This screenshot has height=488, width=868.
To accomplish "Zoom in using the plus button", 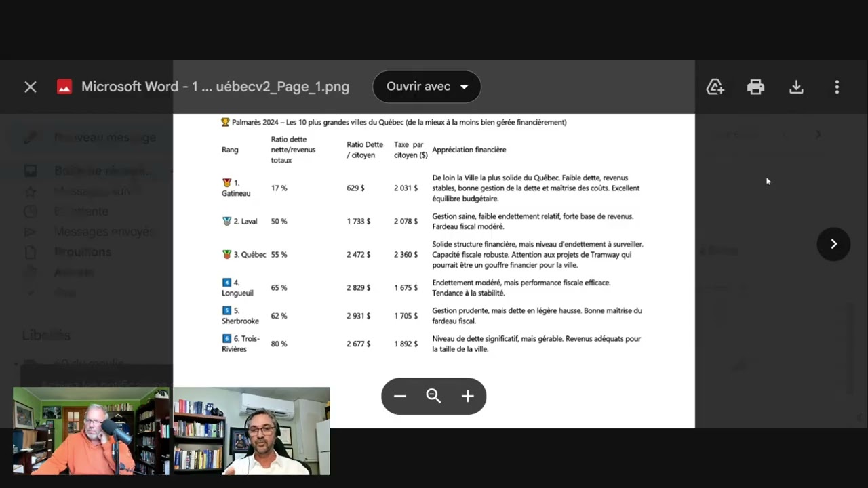I will click(x=468, y=396).
